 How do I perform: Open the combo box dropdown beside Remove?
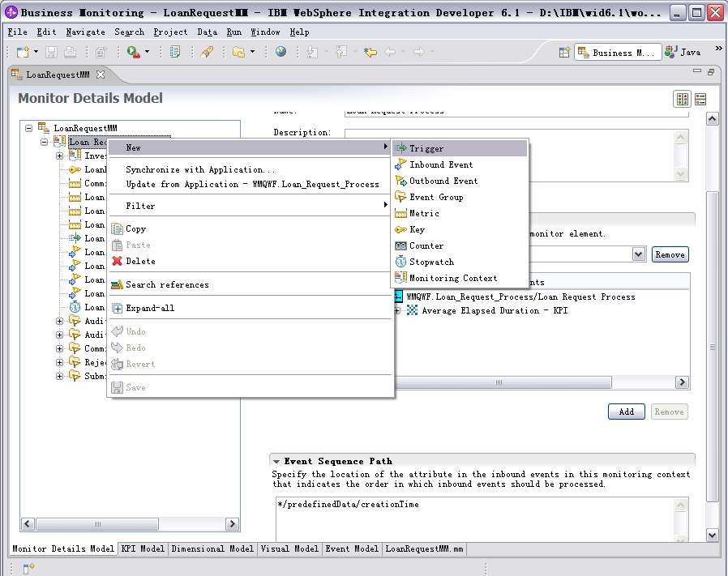pos(639,254)
